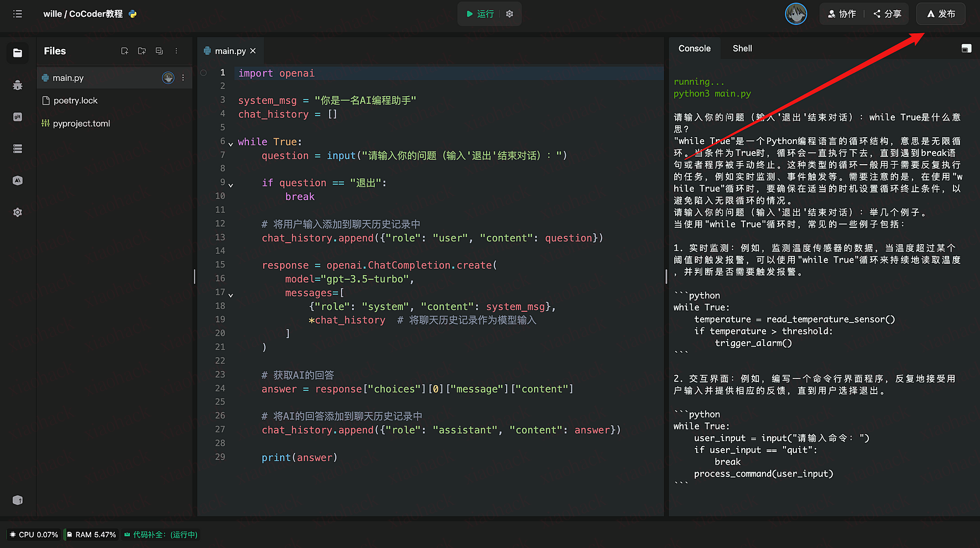The width and height of the screenshot is (980, 548).
Task: Collapse the if question block on line 9
Action: (x=231, y=185)
